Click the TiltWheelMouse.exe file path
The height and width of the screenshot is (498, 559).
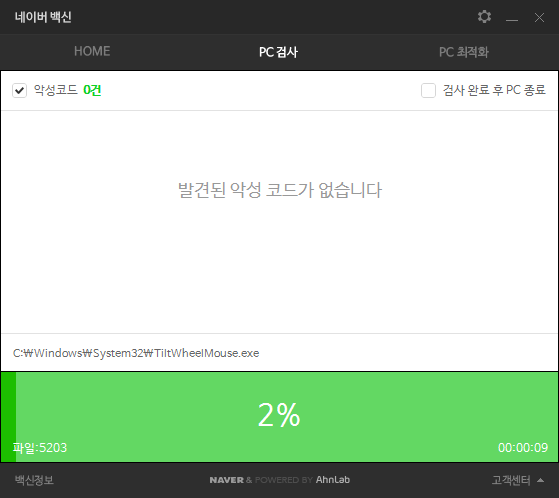[x=136, y=353]
